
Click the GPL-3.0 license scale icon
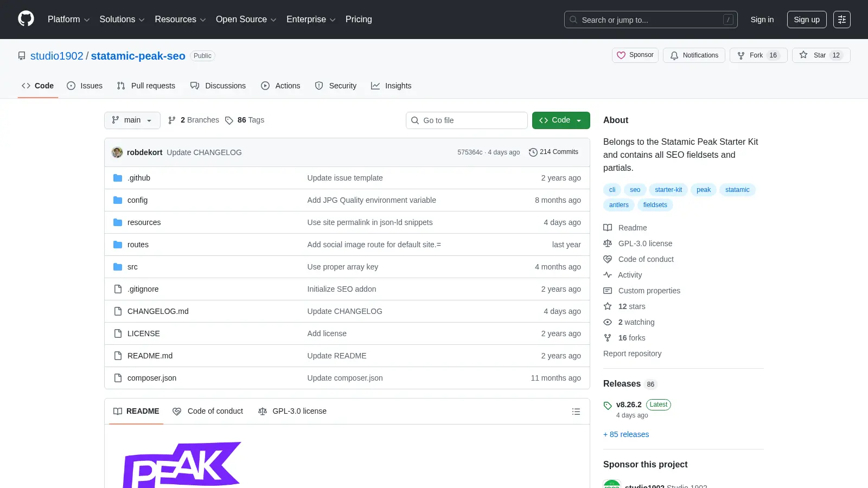(608, 243)
